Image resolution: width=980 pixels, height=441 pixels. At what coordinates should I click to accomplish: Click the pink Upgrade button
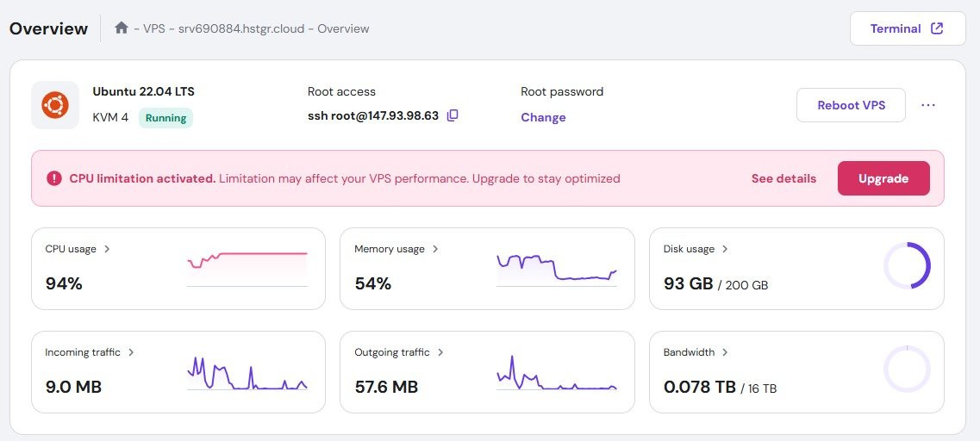(x=883, y=178)
